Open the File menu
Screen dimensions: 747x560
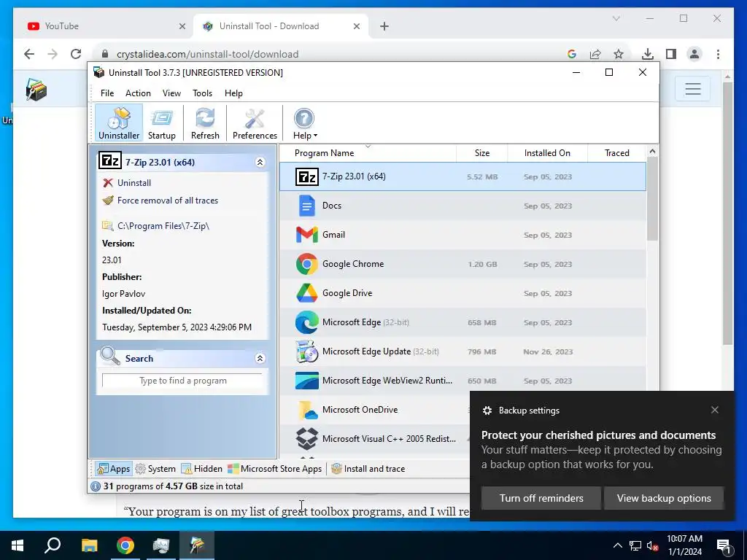tap(107, 93)
